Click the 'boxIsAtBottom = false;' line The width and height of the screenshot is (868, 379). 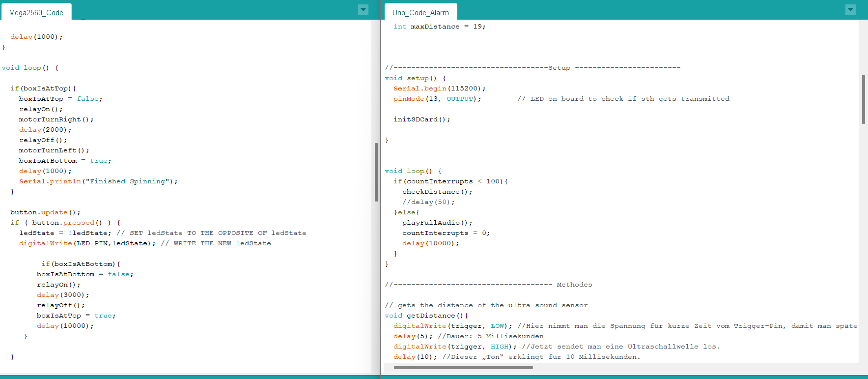tap(85, 274)
